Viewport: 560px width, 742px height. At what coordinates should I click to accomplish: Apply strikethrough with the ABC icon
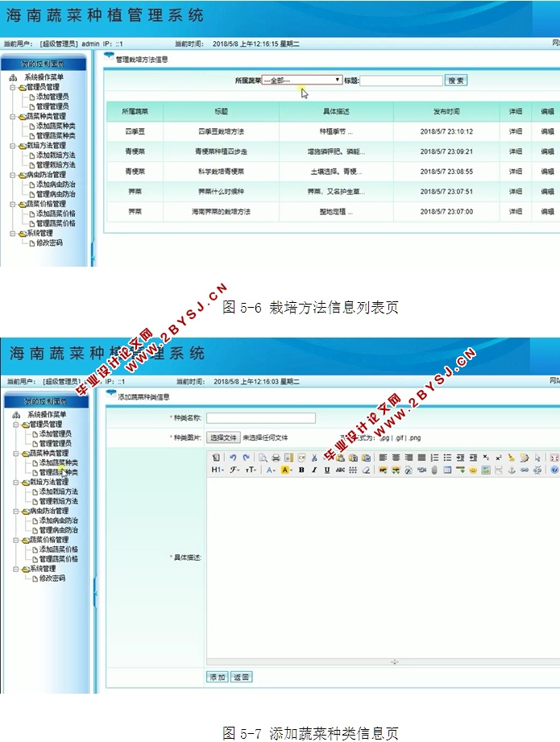[x=340, y=470]
